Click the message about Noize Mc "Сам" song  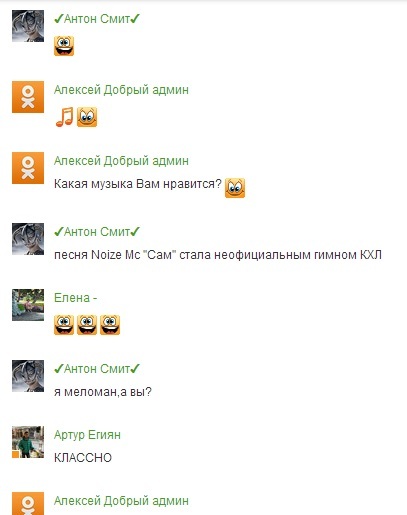coord(218,255)
